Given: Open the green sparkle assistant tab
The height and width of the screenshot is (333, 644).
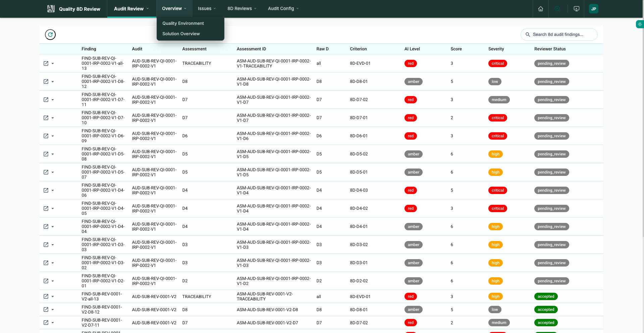Looking at the screenshot, I should (640, 24).
